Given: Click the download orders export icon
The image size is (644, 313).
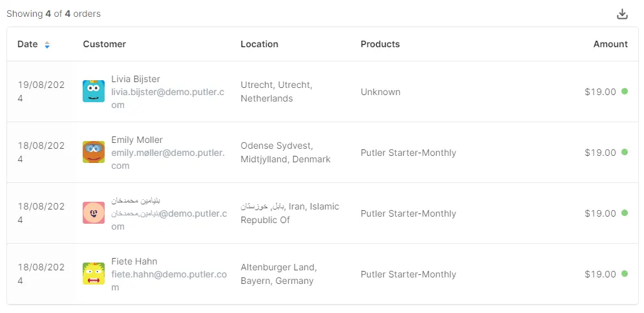Looking at the screenshot, I should [x=622, y=14].
